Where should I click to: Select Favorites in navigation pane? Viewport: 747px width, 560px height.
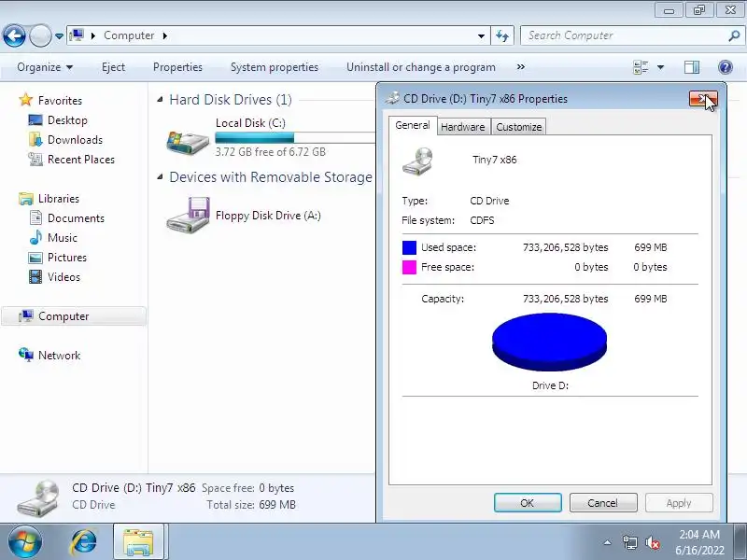click(60, 101)
